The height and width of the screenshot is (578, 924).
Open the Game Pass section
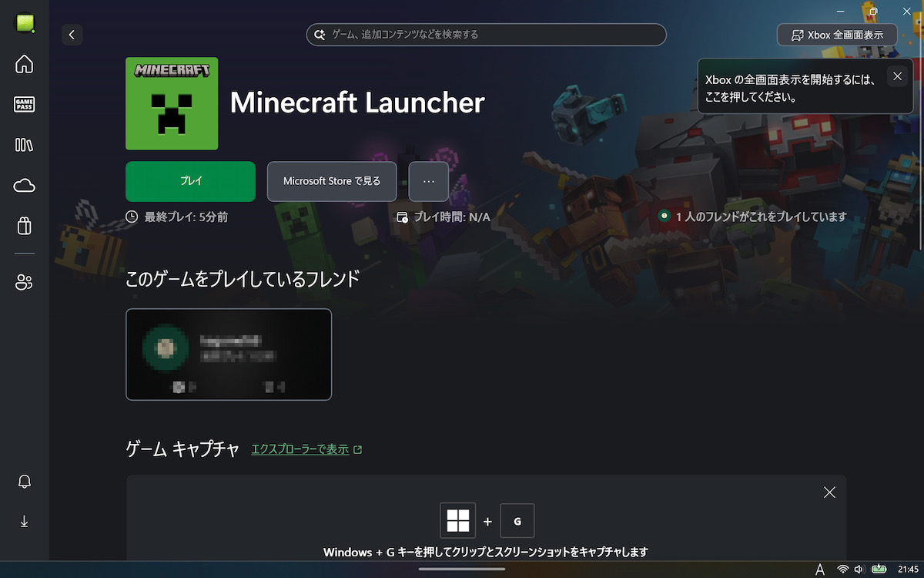click(x=25, y=105)
